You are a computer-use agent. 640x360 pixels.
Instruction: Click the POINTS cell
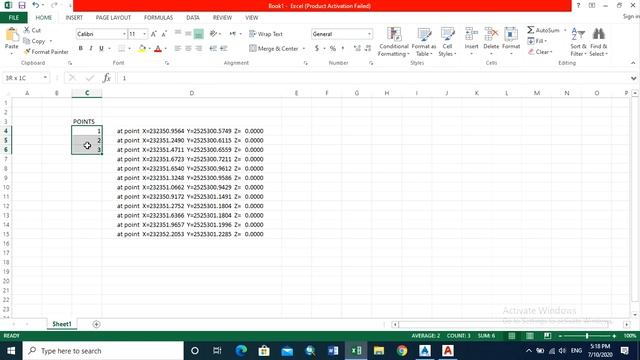click(x=87, y=122)
